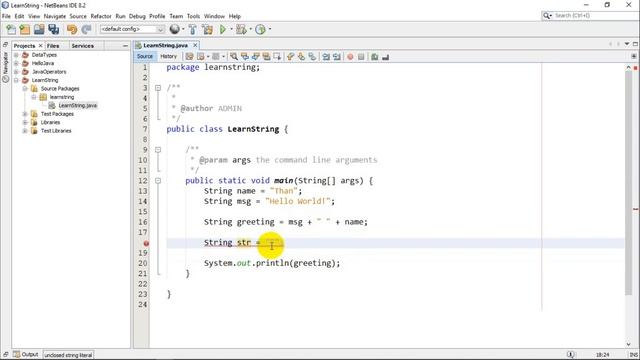Image resolution: width=640 pixels, height=360 pixels.
Task: Select LearnString.java in the project tree
Action: pyautogui.click(x=78, y=105)
